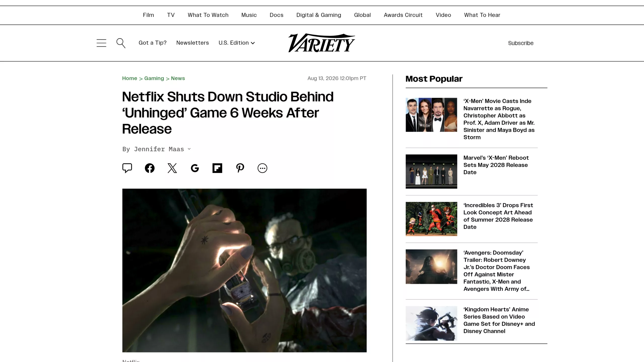Open the Global section

pyautogui.click(x=363, y=15)
